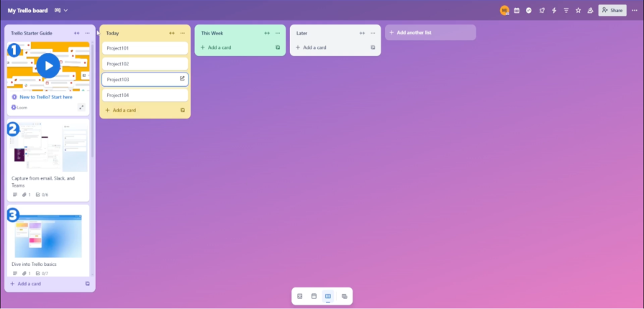Open New to Trello? Start here link

point(46,97)
